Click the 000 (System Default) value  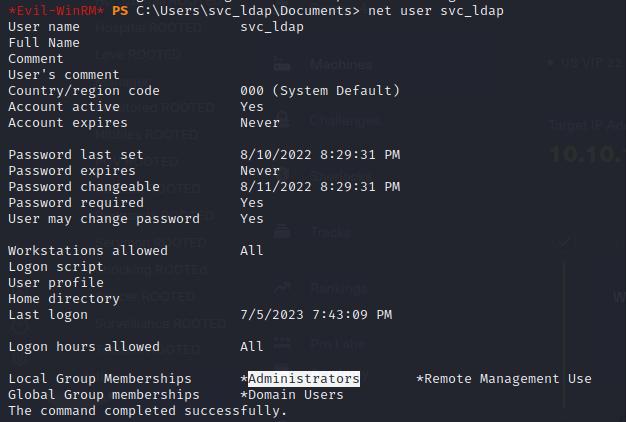pos(320,91)
